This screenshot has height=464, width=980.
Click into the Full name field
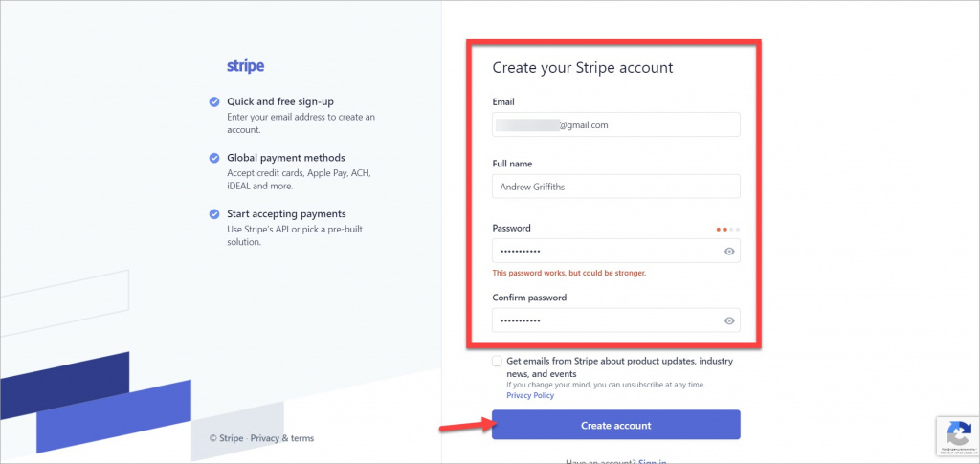pos(615,187)
